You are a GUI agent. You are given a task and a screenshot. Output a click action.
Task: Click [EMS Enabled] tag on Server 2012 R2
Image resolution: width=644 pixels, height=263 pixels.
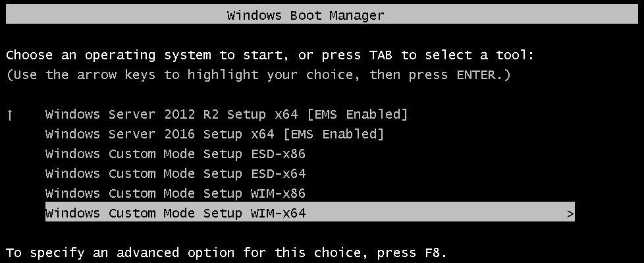[x=358, y=115]
